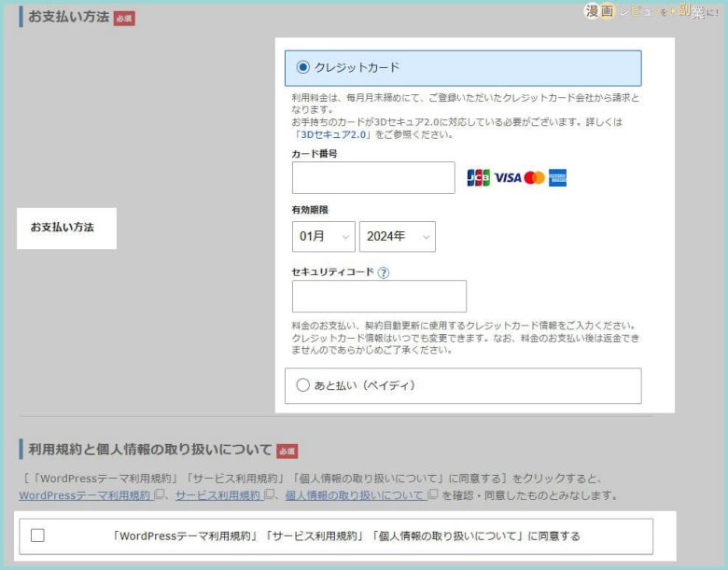Screen dimensions: 728x570
Task: Click external-link icon after 個人情報の取り扱いについて
Action: (432, 495)
